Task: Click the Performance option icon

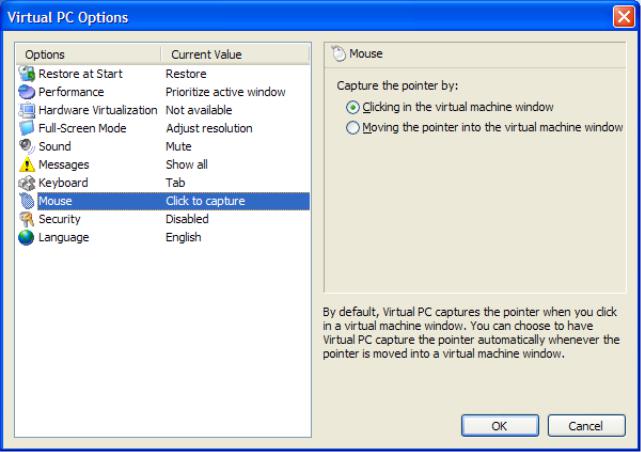Action: (27, 92)
